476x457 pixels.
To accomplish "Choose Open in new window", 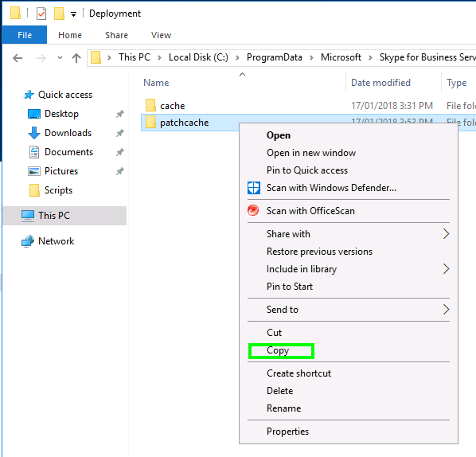I will point(311,153).
